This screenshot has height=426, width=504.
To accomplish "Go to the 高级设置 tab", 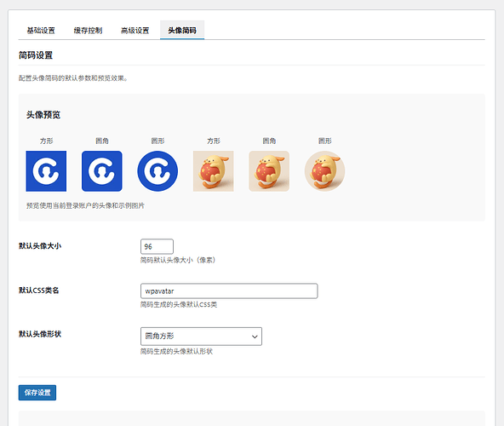I will 135,30.
